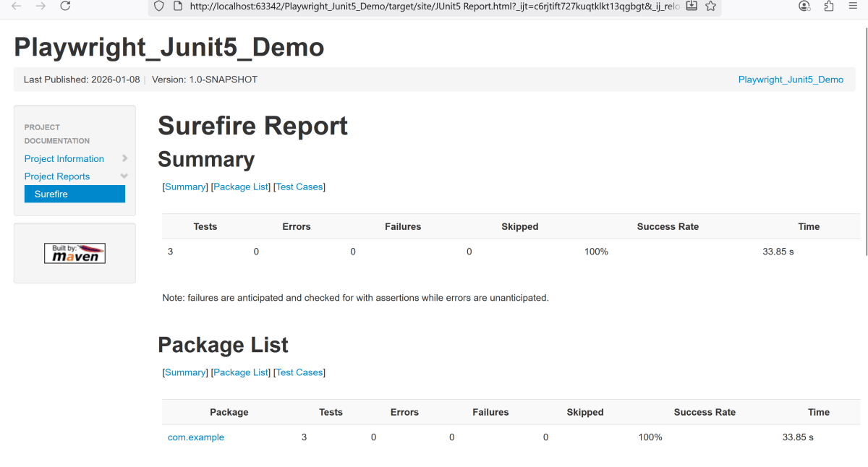The width and height of the screenshot is (868, 467).
Task: Open Playwright_Junit5_Demo link in the header bar
Action: (x=791, y=80)
